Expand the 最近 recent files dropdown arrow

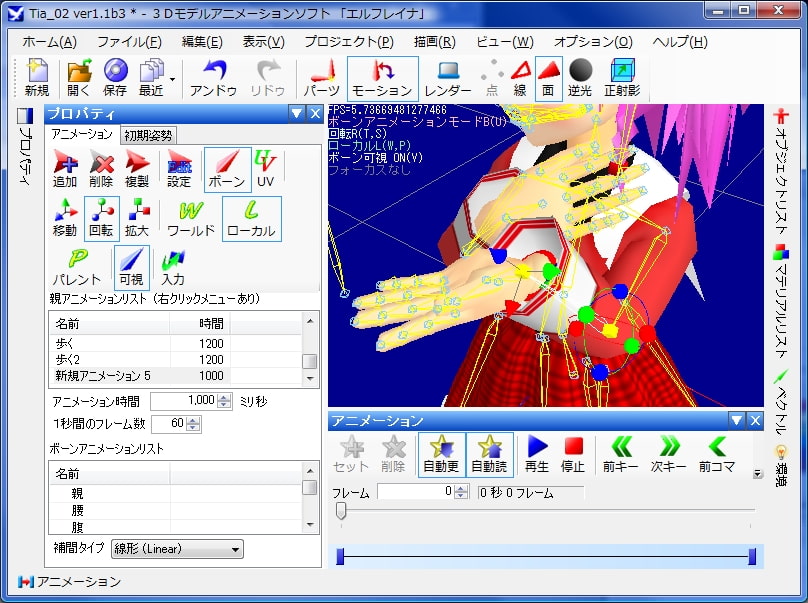tap(172, 78)
